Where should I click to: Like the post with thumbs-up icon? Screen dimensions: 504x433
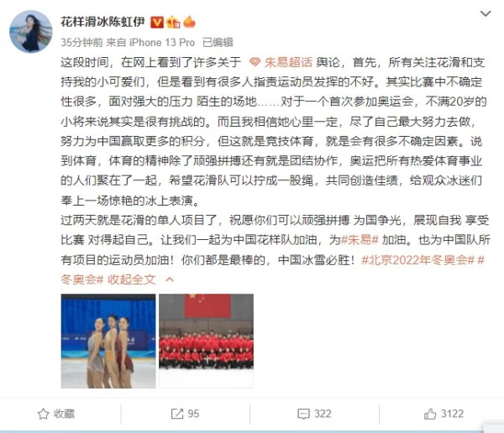point(430,414)
